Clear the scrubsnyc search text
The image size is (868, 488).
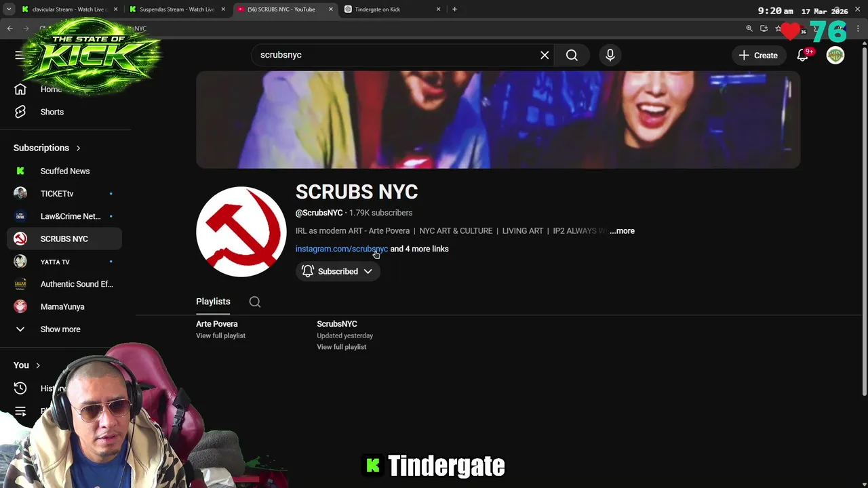point(545,55)
